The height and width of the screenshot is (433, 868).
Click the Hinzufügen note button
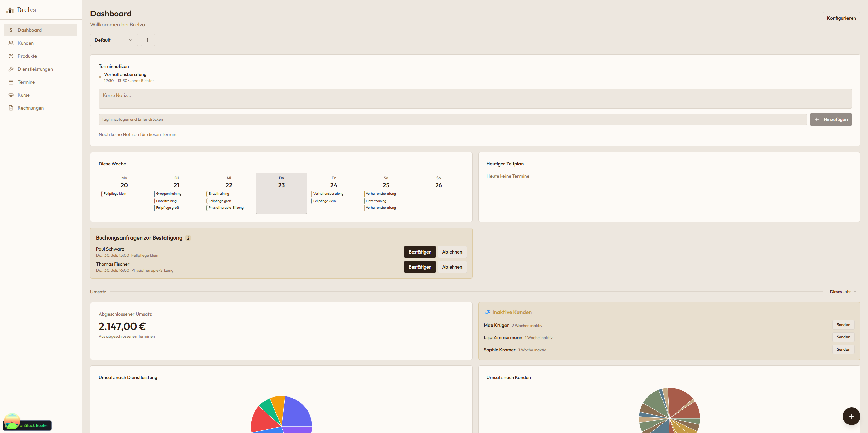tap(831, 119)
